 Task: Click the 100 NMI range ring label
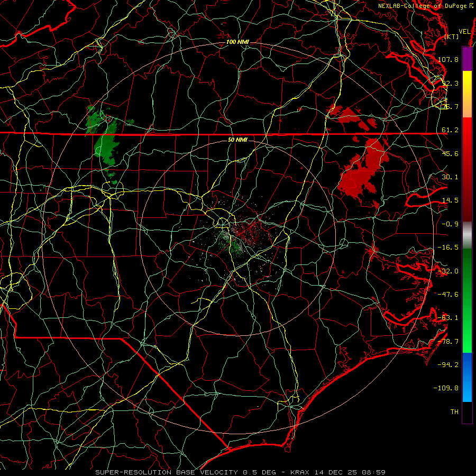tap(237, 42)
